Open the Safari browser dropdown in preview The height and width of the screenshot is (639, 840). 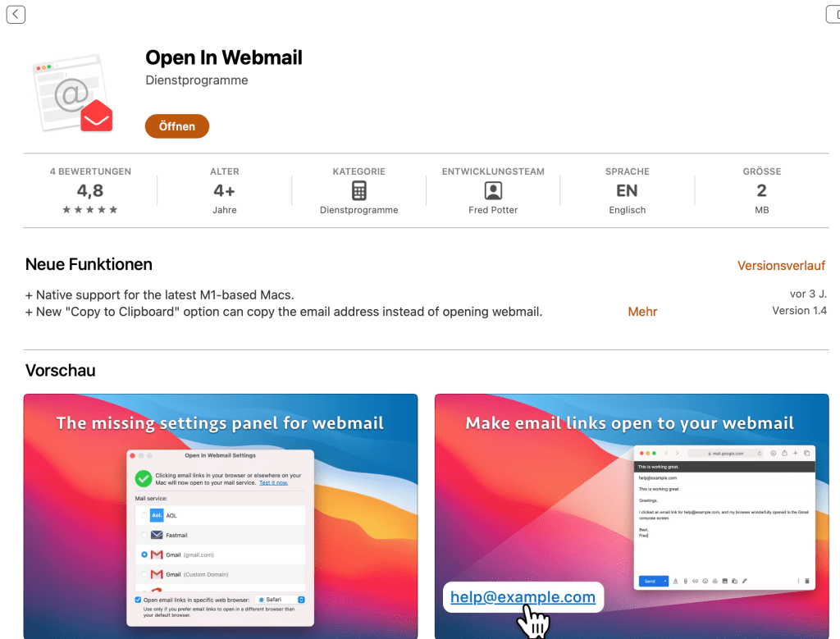(x=281, y=600)
